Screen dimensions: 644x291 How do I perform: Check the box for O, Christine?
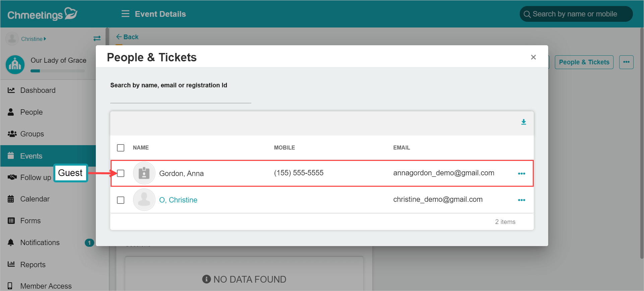point(121,200)
